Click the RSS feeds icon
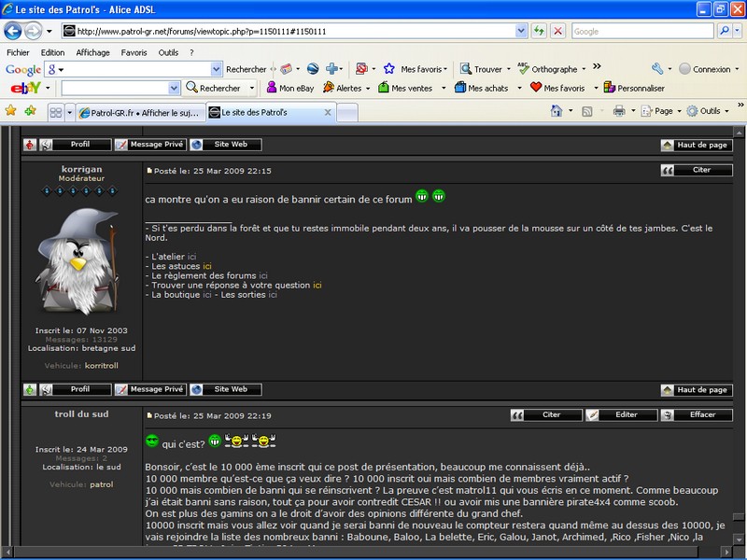 pyautogui.click(x=587, y=111)
